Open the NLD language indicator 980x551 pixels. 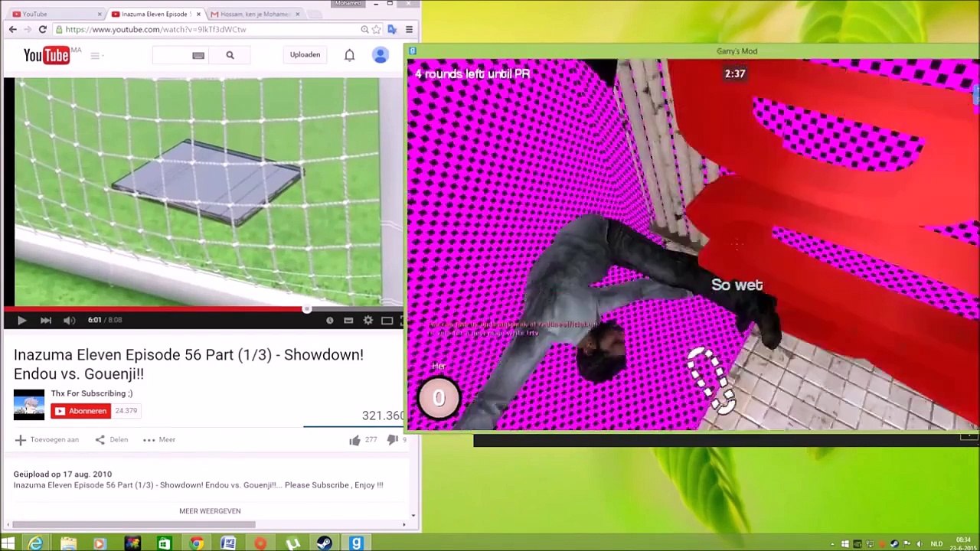(x=936, y=544)
